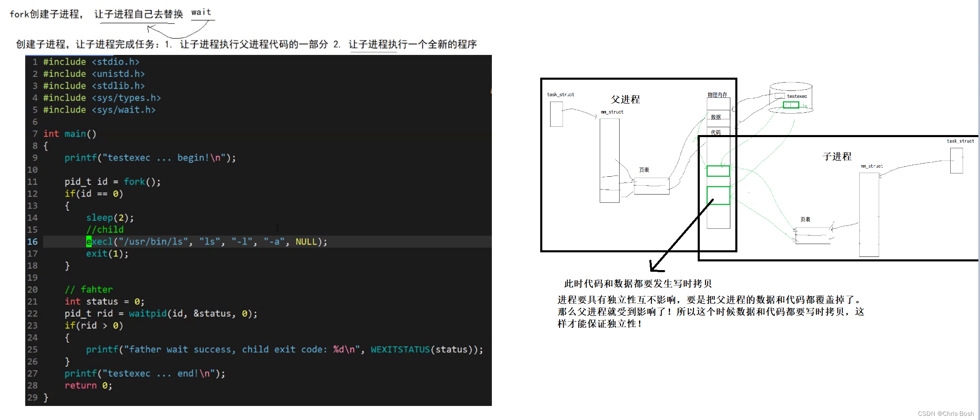Click the child task_struct rectangle

[956, 161]
